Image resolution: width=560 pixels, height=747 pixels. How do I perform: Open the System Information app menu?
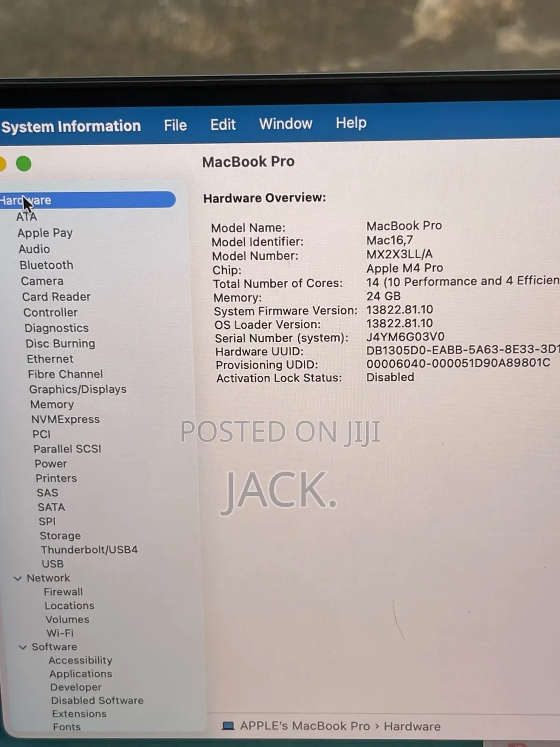pyautogui.click(x=71, y=127)
